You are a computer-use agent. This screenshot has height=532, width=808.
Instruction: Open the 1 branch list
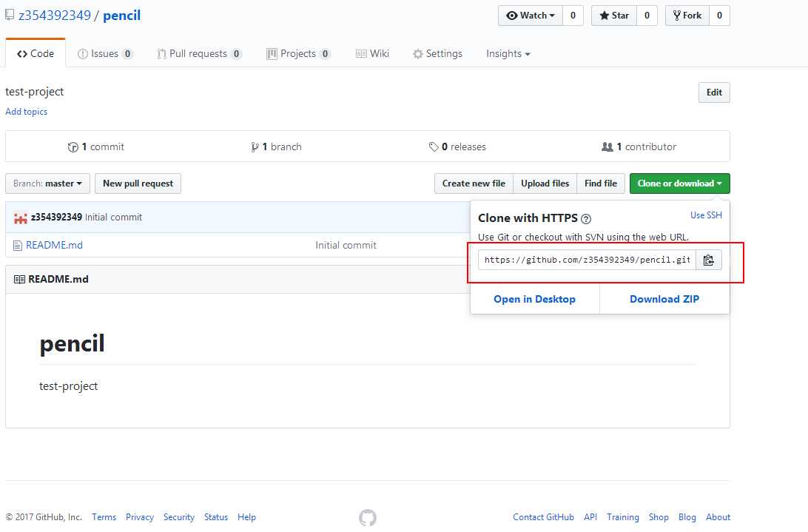pos(276,147)
